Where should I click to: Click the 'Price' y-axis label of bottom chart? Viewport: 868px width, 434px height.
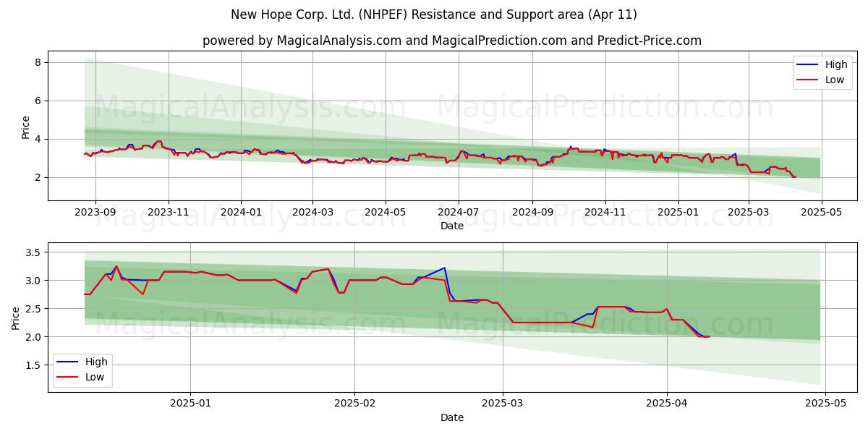tap(17, 318)
